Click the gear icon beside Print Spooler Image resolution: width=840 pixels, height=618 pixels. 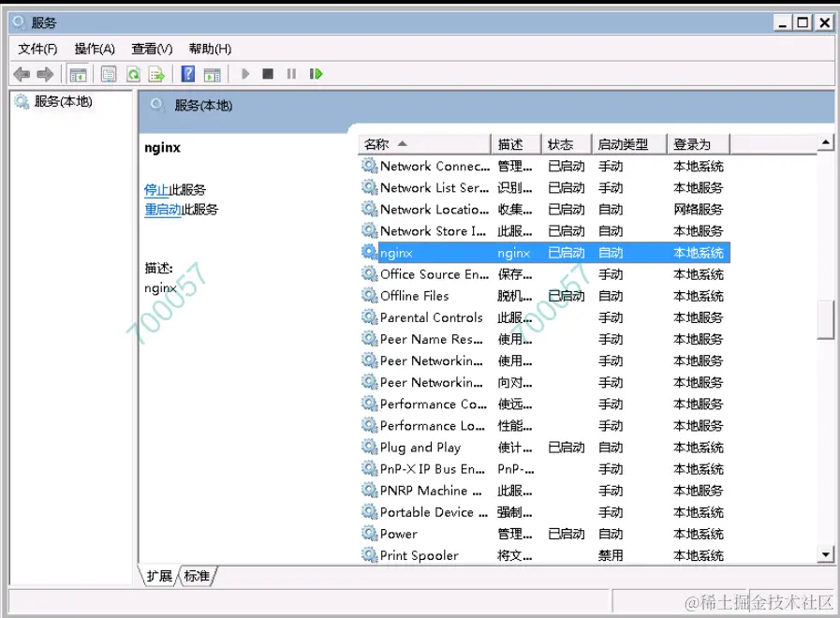tap(369, 554)
